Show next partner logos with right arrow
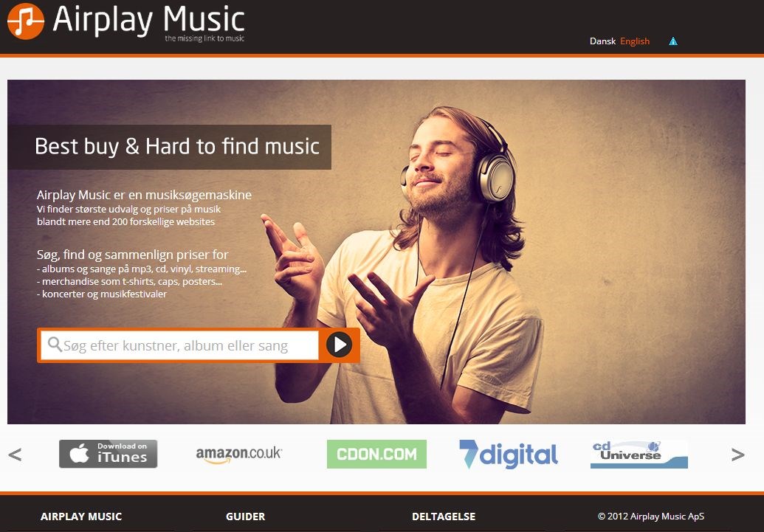764x532 pixels. tap(737, 455)
